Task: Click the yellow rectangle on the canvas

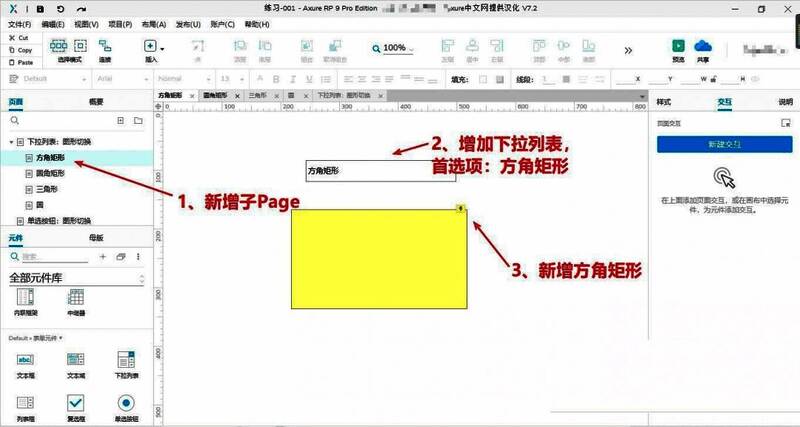Action: (x=378, y=258)
